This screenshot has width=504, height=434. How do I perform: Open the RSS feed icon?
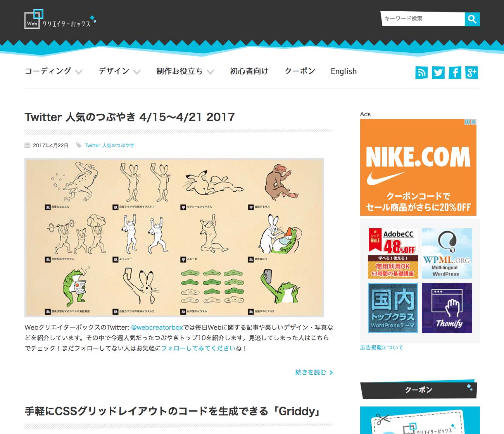pyautogui.click(x=421, y=72)
